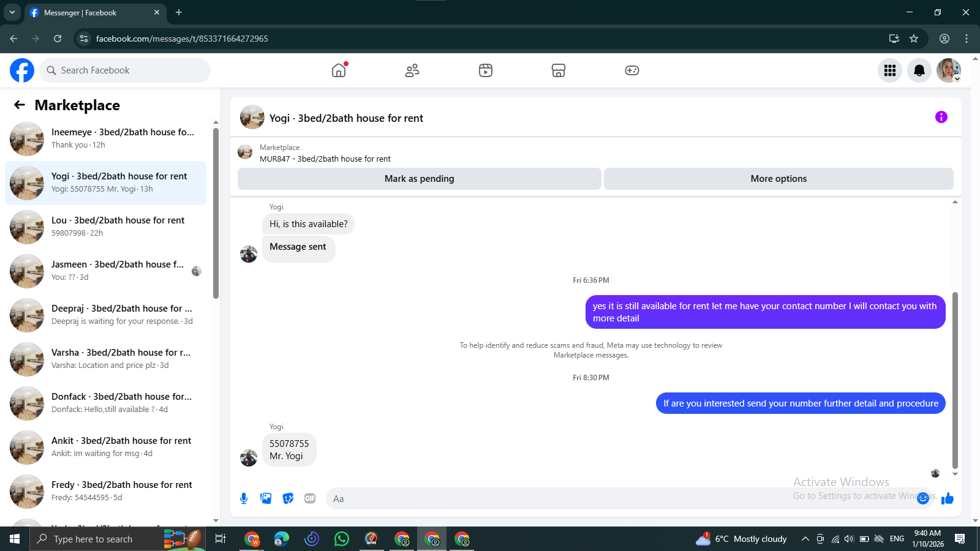This screenshot has height=551, width=980.
Task: Open the Marketplace storefront icon
Action: point(559,70)
